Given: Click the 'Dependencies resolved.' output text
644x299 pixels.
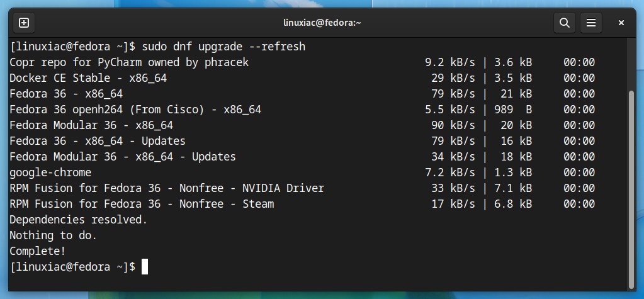Looking at the screenshot, I should (x=78, y=220).
